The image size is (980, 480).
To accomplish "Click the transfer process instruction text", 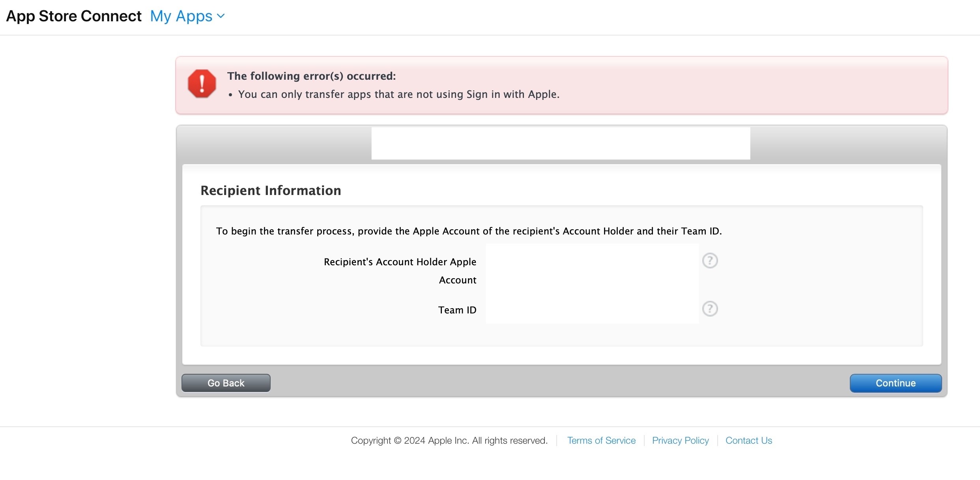I will click(469, 231).
